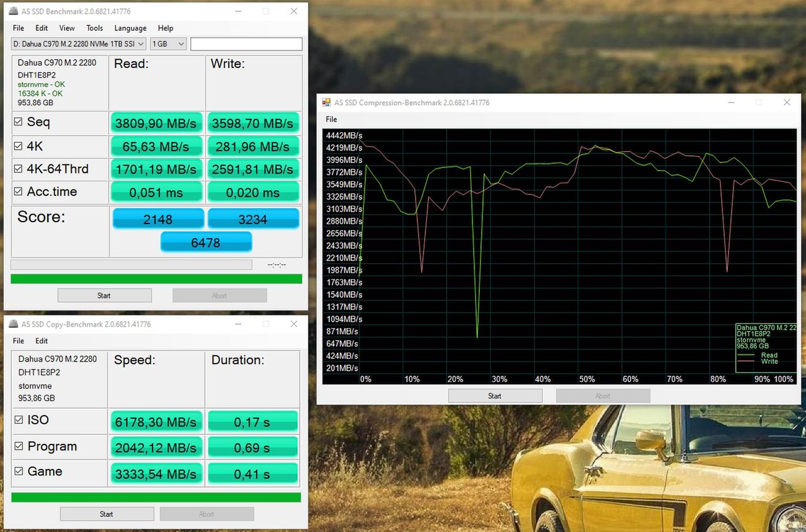Uncheck the ISO copy test checkbox
Screen dimensions: 806x532
point(18,420)
